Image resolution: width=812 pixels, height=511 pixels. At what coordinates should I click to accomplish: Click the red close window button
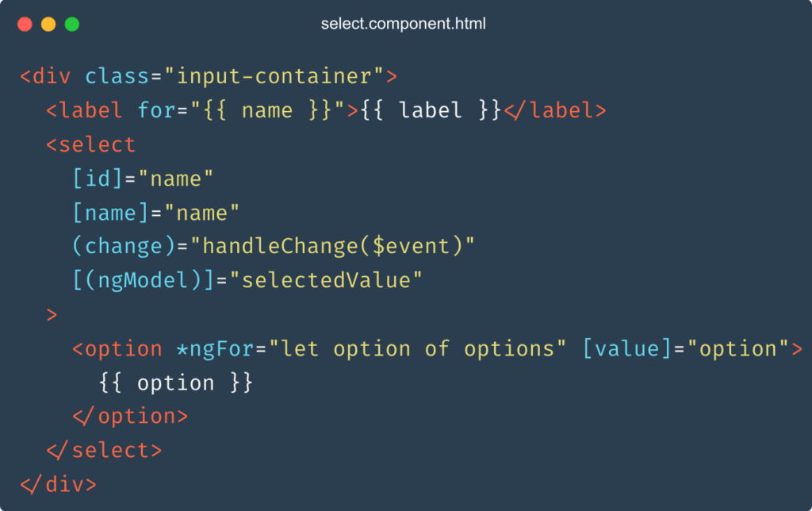coord(25,25)
